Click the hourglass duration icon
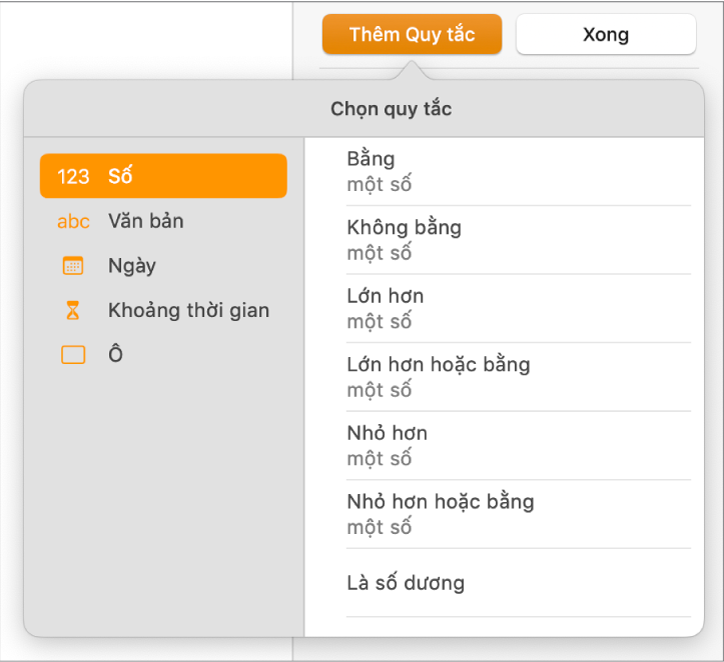 point(73,311)
